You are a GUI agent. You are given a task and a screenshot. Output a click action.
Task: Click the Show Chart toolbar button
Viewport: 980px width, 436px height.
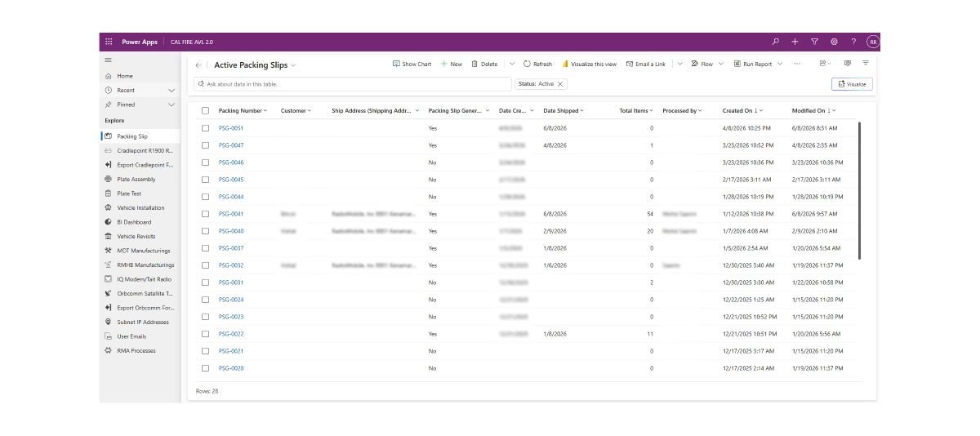(x=412, y=64)
